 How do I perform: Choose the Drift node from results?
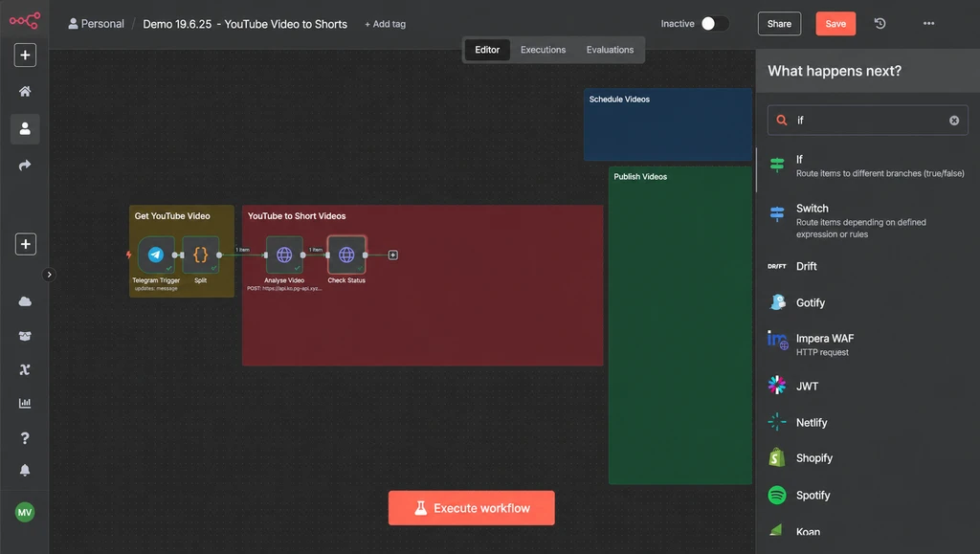point(867,266)
